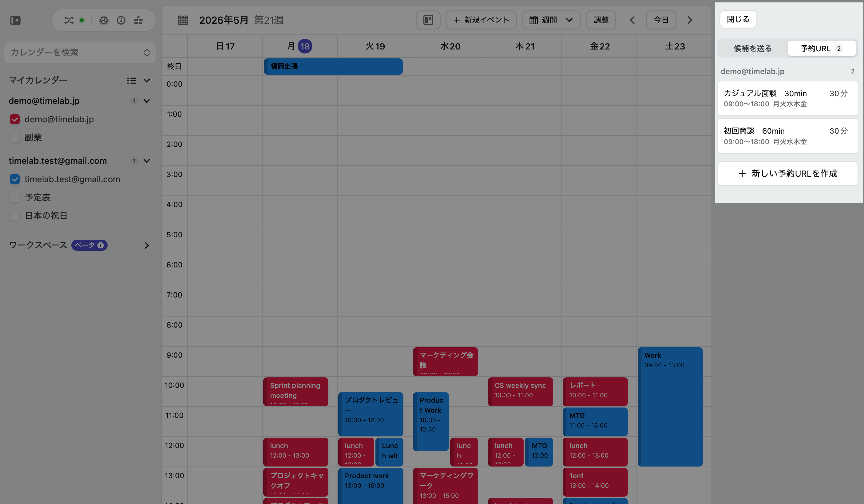Open the Saturday Work 09:00 - 13:00 event
This screenshot has height=504, width=864.
click(670, 407)
